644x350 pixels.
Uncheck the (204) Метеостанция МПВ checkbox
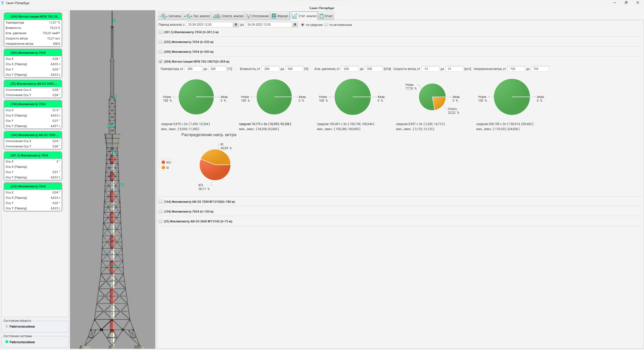(x=160, y=62)
